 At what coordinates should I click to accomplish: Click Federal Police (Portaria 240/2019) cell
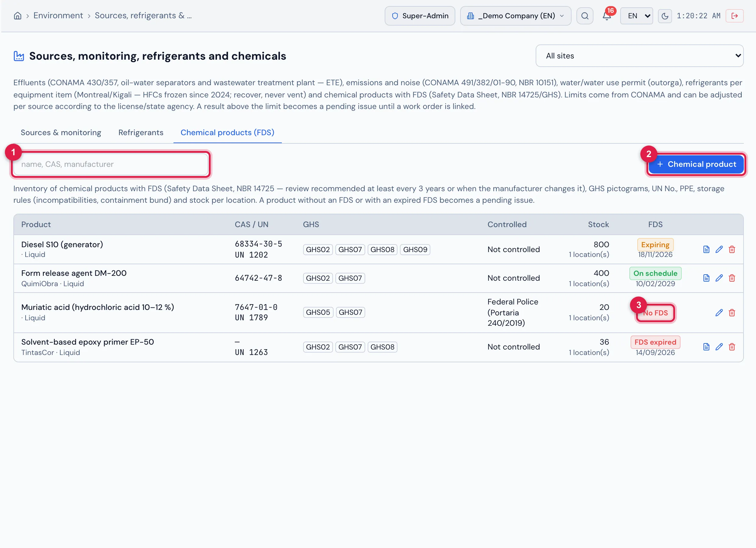point(513,313)
